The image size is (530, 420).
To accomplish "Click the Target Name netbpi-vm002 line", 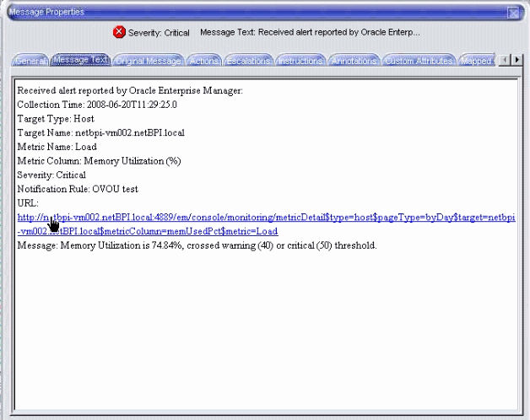I will pos(101,132).
